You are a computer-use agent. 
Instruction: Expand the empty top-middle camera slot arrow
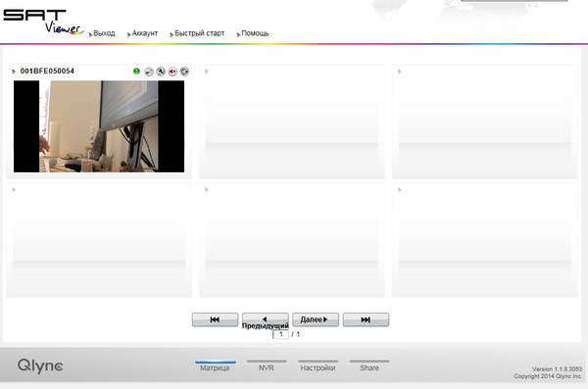tap(207, 72)
